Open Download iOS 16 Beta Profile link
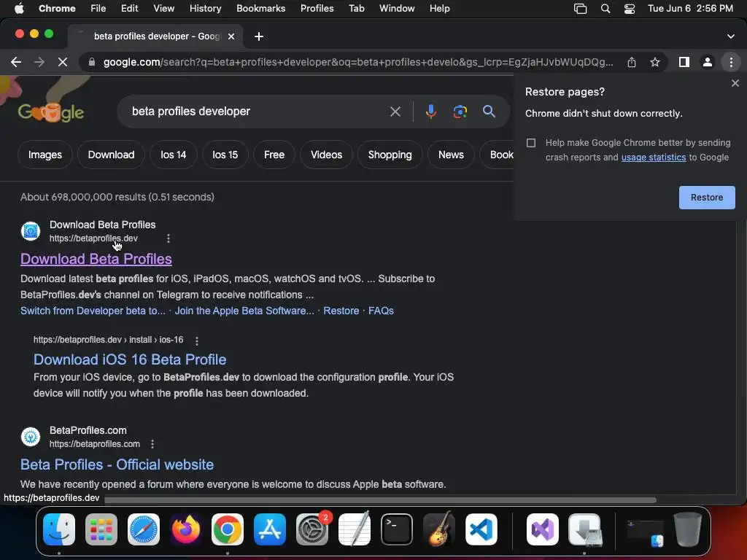 point(130,359)
